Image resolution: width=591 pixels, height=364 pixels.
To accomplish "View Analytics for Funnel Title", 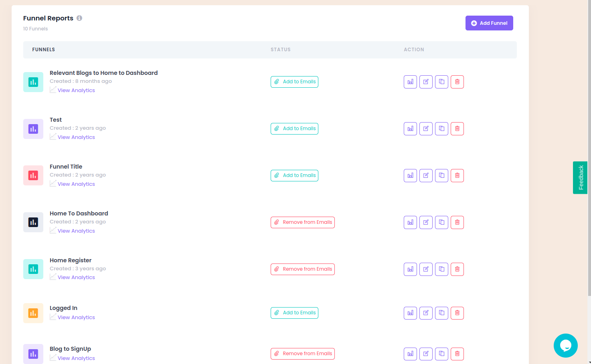I will pyautogui.click(x=76, y=184).
